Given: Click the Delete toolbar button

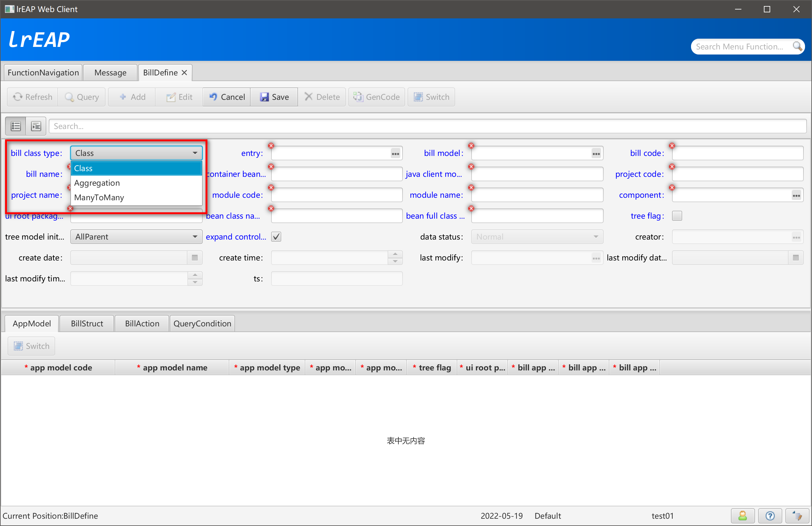Looking at the screenshot, I should (322, 97).
